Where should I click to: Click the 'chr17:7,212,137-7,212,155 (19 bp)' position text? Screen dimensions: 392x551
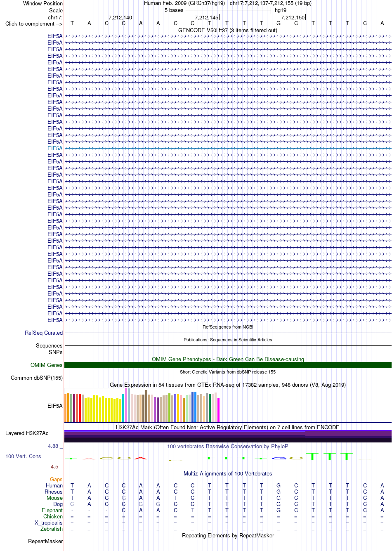pyautogui.click(x=271, y=3)
